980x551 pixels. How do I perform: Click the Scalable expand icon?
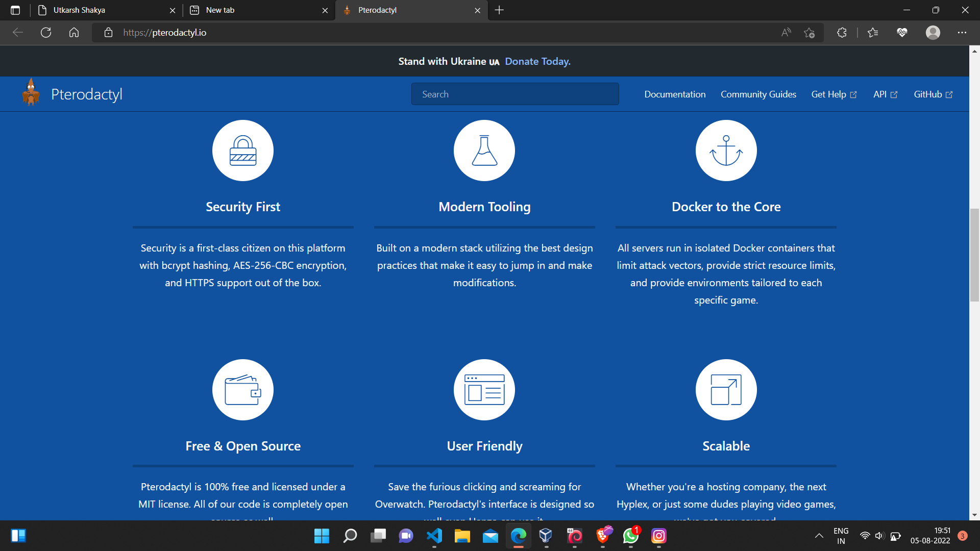(726, 390)
